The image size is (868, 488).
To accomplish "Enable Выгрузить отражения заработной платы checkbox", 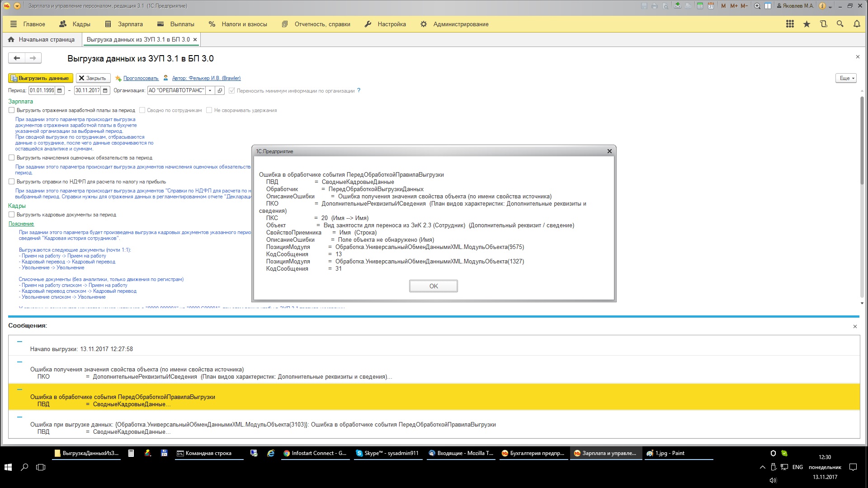I will (12, 110).
